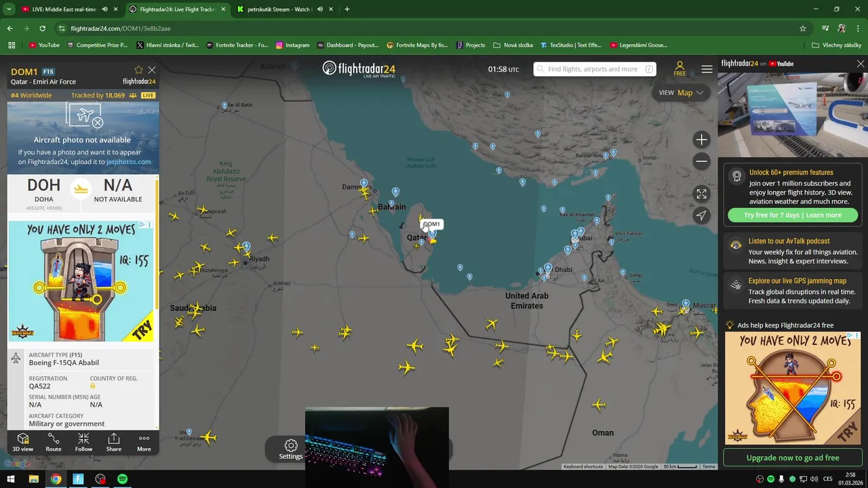This screenshot has width=868, height=488.
Task: Open the Chrome apps grid shortcut
Action: coord(12,45)
